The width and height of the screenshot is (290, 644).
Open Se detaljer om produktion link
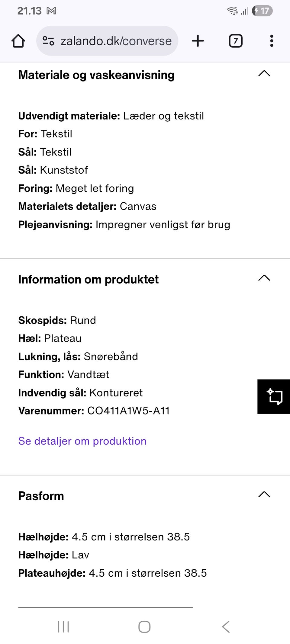pyautogui.click(x=82, y=441)
